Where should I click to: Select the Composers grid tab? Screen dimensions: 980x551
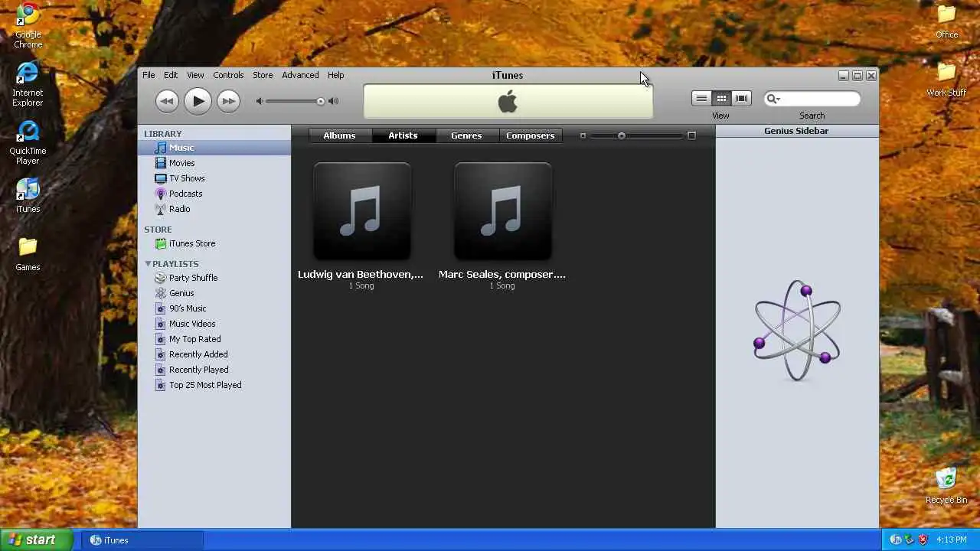(x=530, y=135)
